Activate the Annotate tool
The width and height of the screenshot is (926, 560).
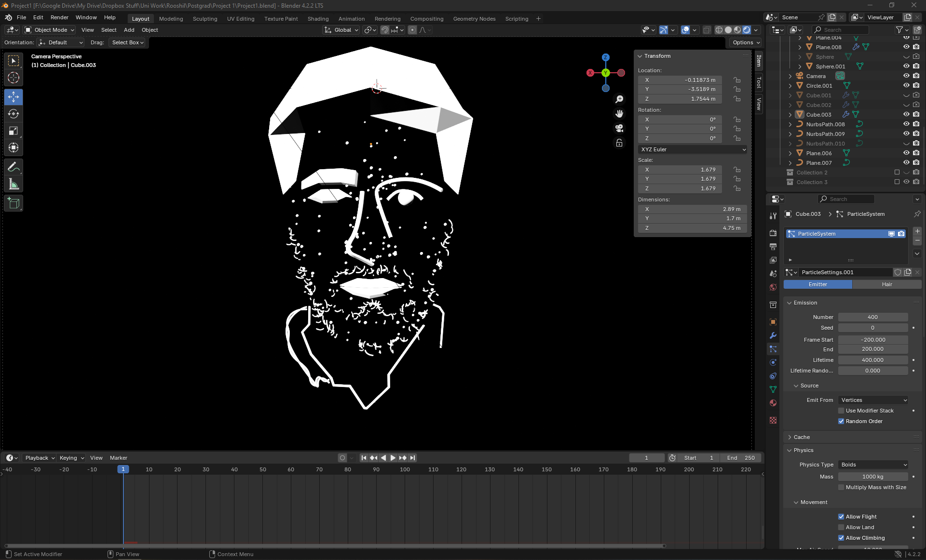coord(14,167)
